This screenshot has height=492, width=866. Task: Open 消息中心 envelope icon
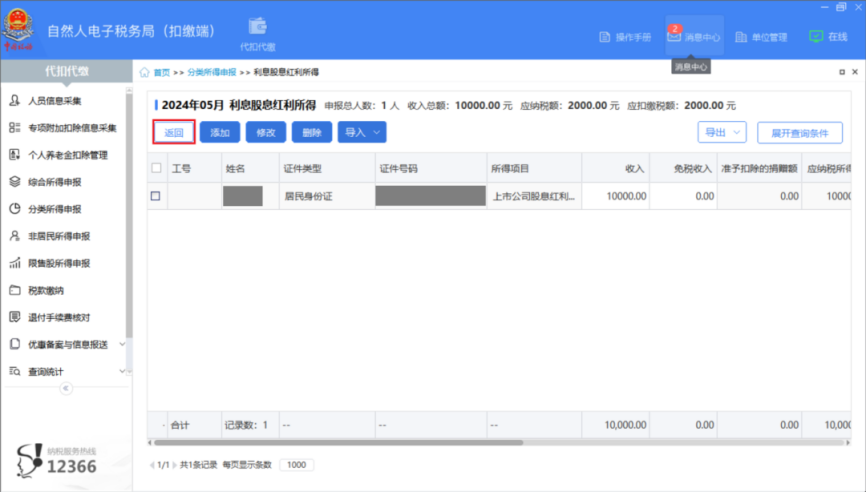click(x=675, y=37)
